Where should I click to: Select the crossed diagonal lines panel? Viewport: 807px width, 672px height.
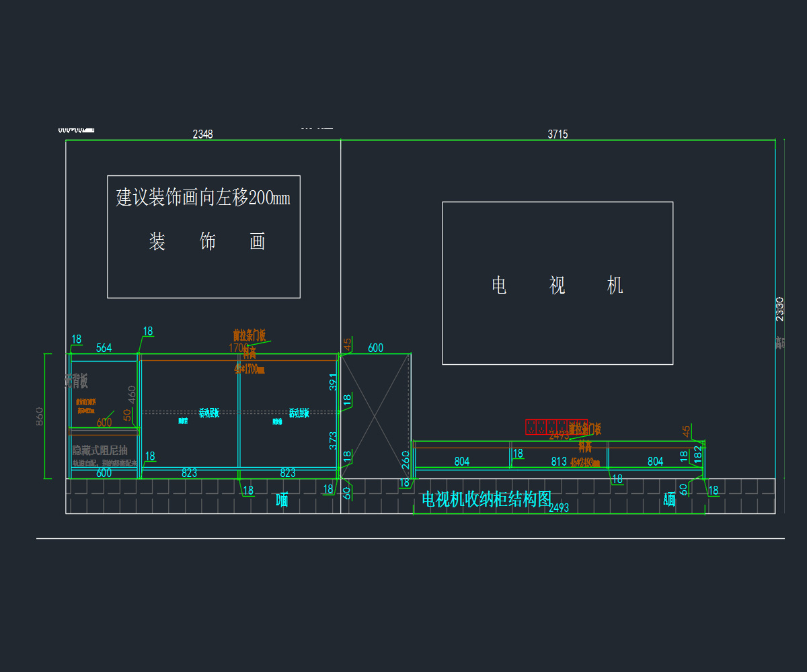point(376,416)
